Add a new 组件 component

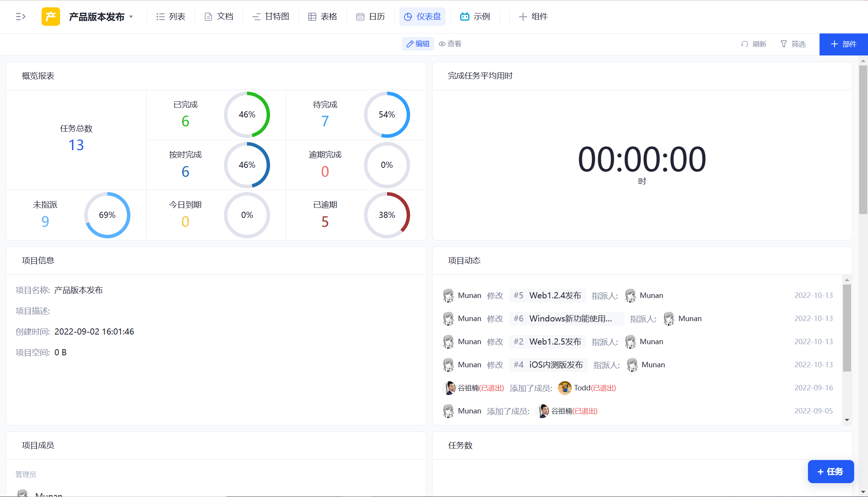(x=533, y=17)
